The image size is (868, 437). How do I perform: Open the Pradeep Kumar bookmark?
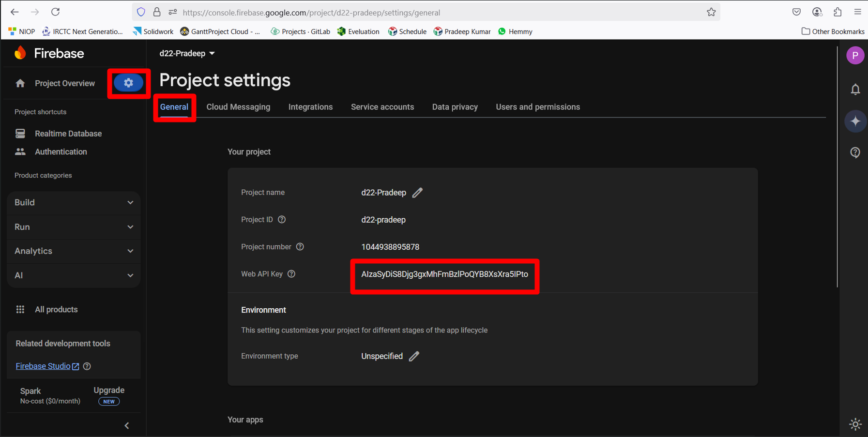tap(462, 31)
